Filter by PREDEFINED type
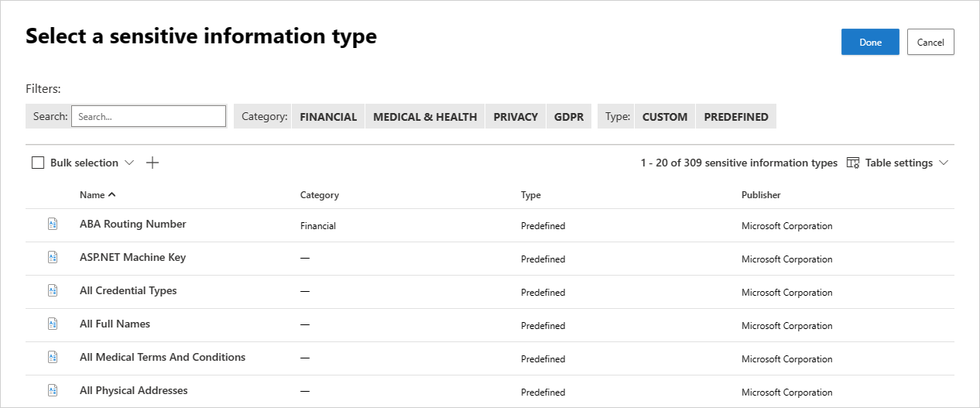Viewport: 980px width, 408px height. pos(736,117)
